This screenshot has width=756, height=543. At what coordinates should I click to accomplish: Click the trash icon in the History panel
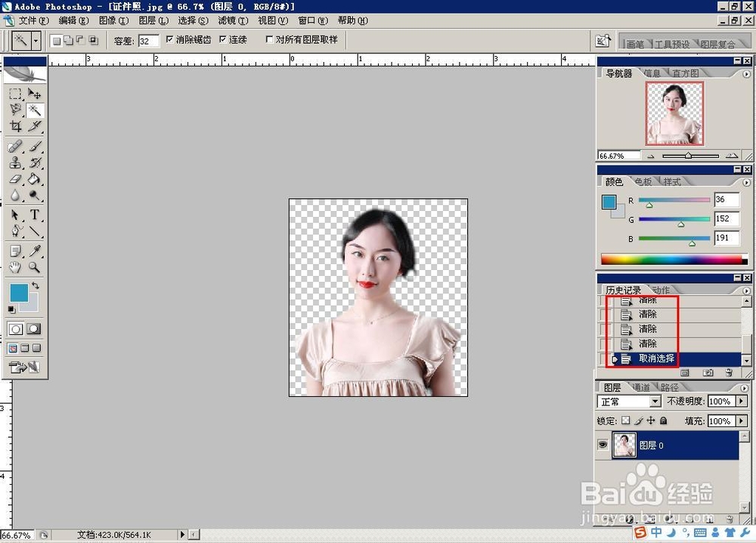729,373
